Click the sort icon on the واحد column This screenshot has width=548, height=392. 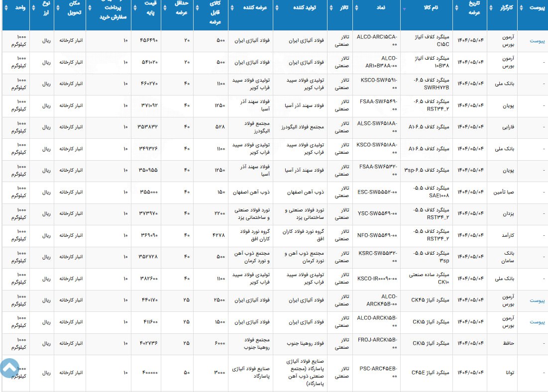coord(5,7)
